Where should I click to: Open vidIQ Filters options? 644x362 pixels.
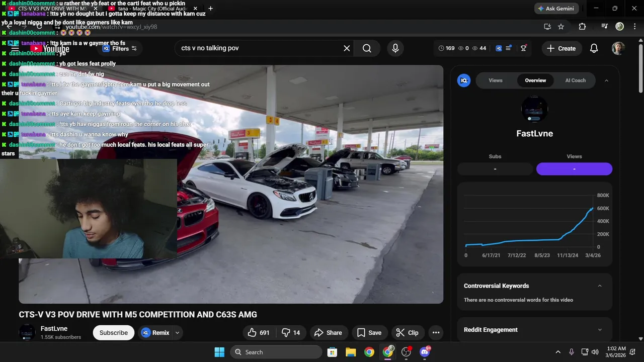tap(120, 49)
